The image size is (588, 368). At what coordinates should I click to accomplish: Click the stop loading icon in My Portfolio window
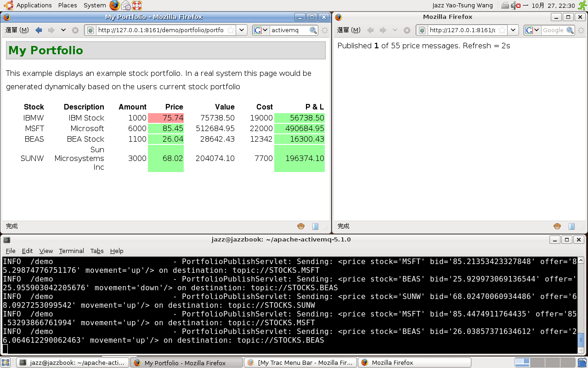75,30
